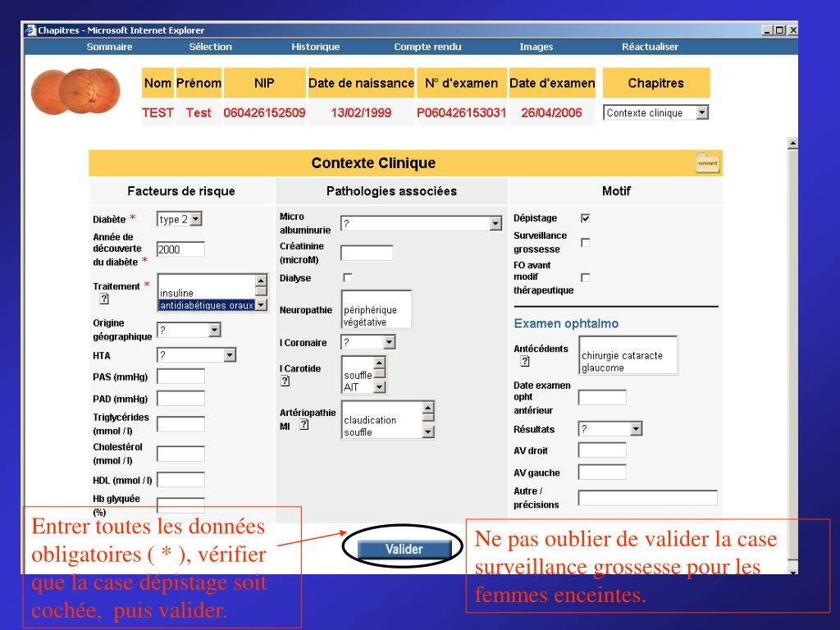
Task: Click the help icon under Antécédents
Action: (525, 361)
